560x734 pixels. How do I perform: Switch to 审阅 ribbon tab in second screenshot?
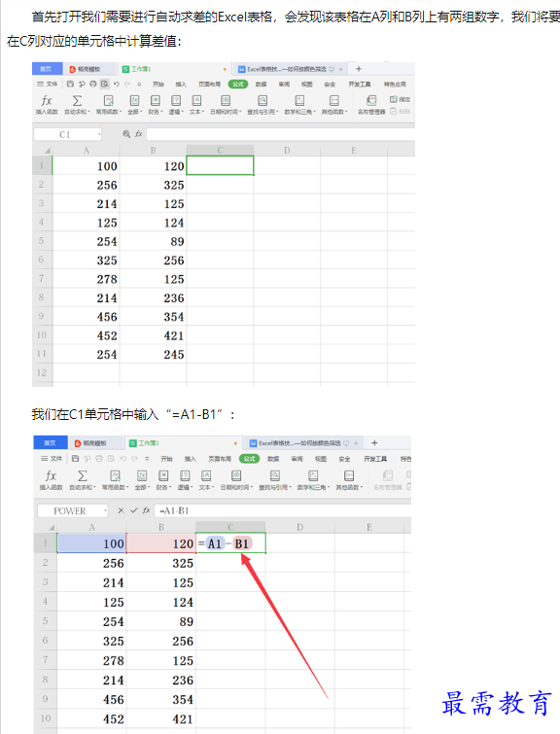pos(297,459)
